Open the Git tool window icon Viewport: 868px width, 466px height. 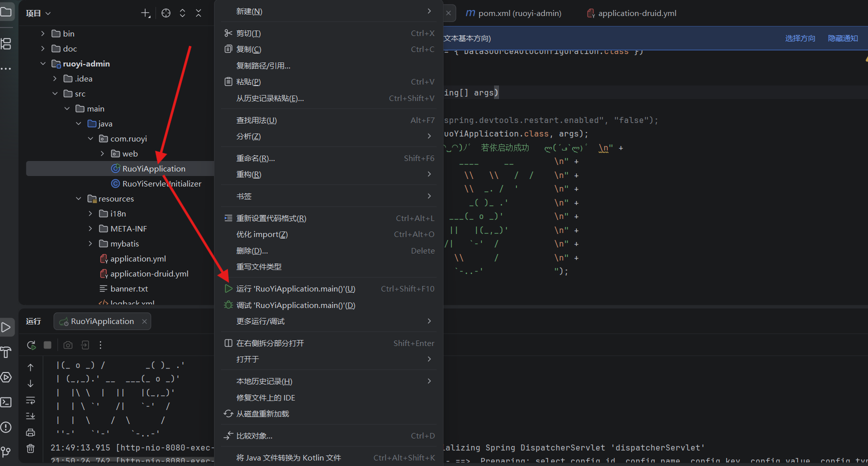(6, 452)
